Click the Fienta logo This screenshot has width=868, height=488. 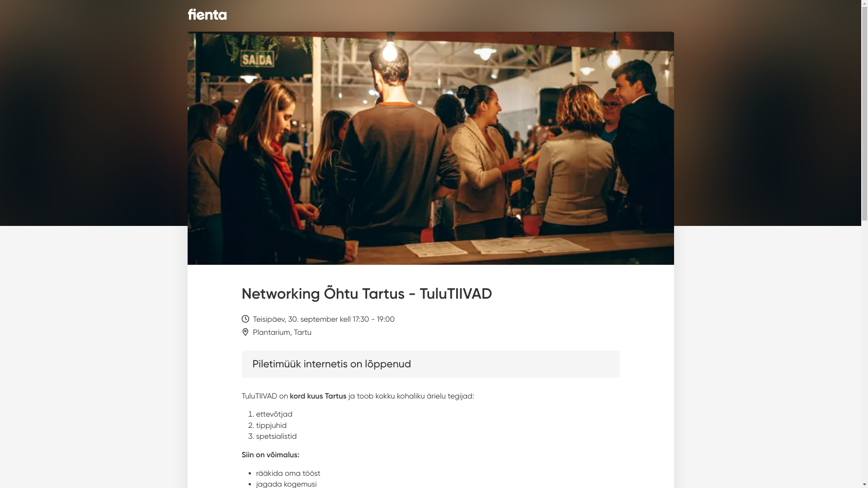click(207, 14)
